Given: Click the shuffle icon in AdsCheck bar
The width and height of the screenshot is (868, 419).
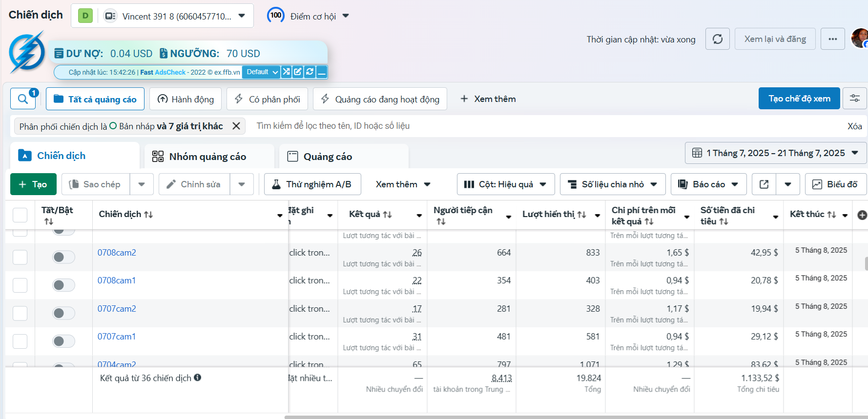Looking at the screenshot, I should tap(286, 72).
